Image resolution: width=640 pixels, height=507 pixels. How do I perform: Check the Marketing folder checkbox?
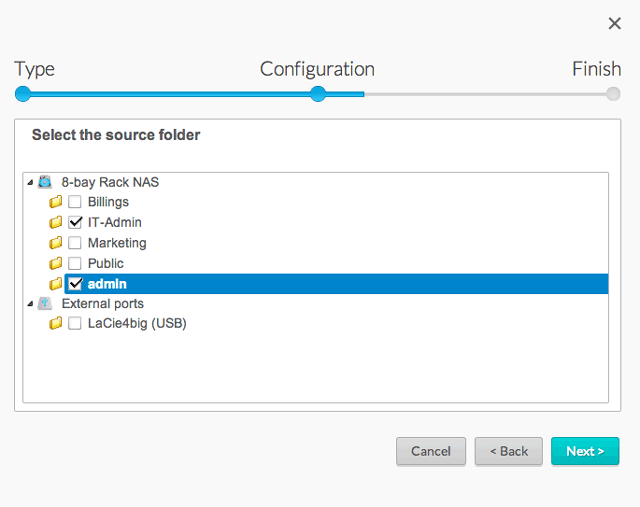point(75,243)
